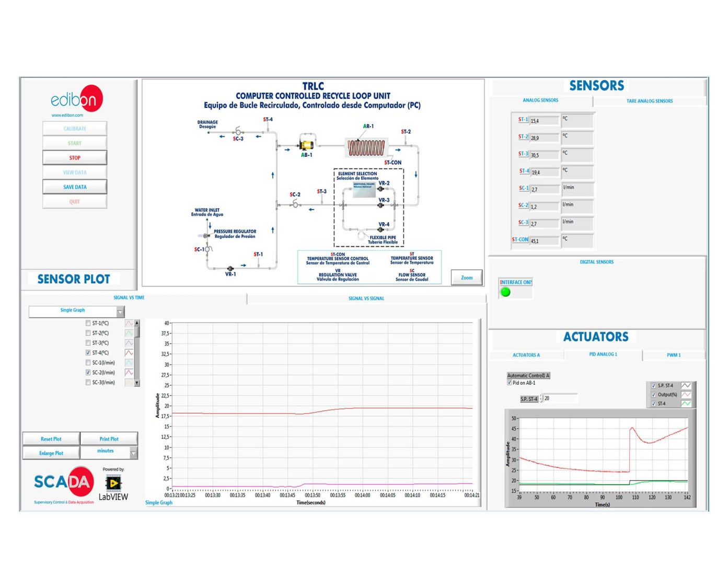The width and height of the screenshot is (728, 588).
Task: Click the green Interface On indicator light
Action: point(505,292)
